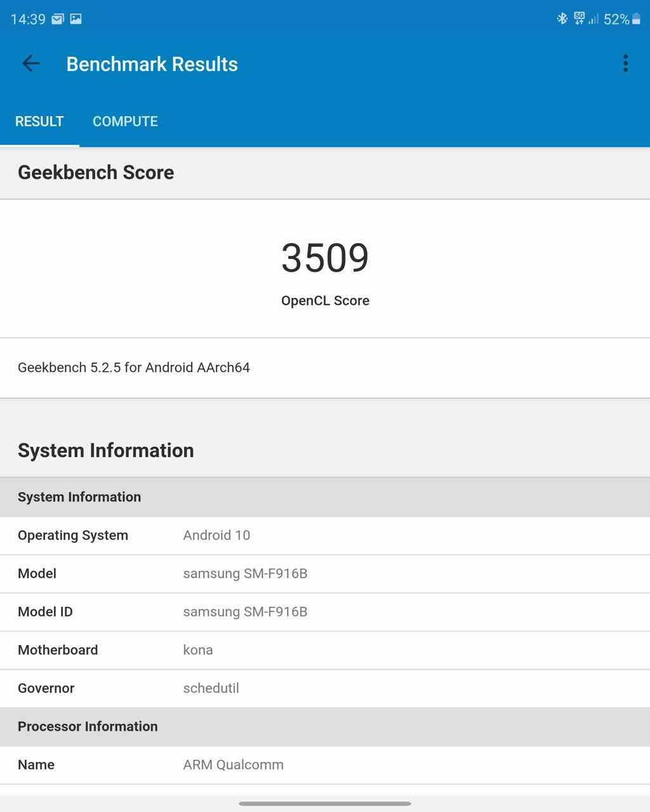Tap the image notification icon in status bar
The image size is (650, 812).
point(76,19)
